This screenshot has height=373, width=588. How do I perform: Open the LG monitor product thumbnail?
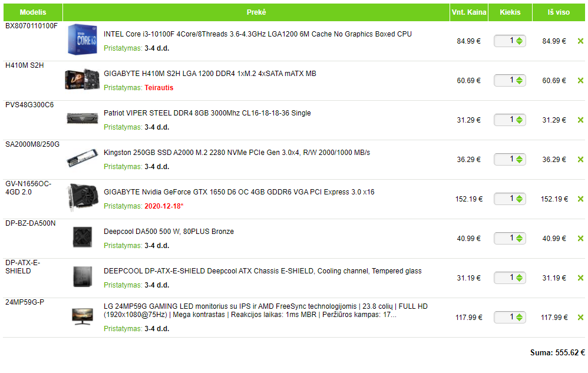tap(82, 316)
